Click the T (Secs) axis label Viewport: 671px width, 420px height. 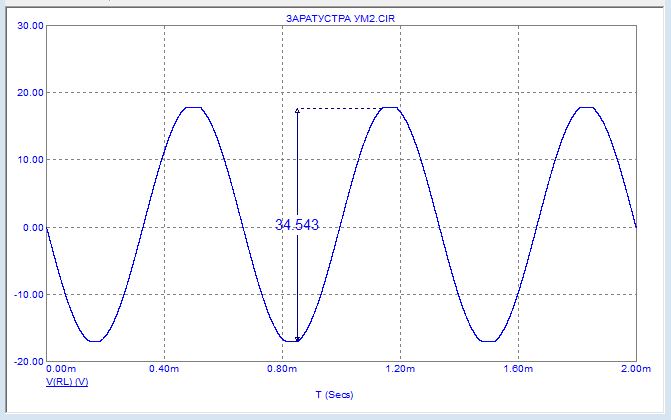click(x=335, y=395)
